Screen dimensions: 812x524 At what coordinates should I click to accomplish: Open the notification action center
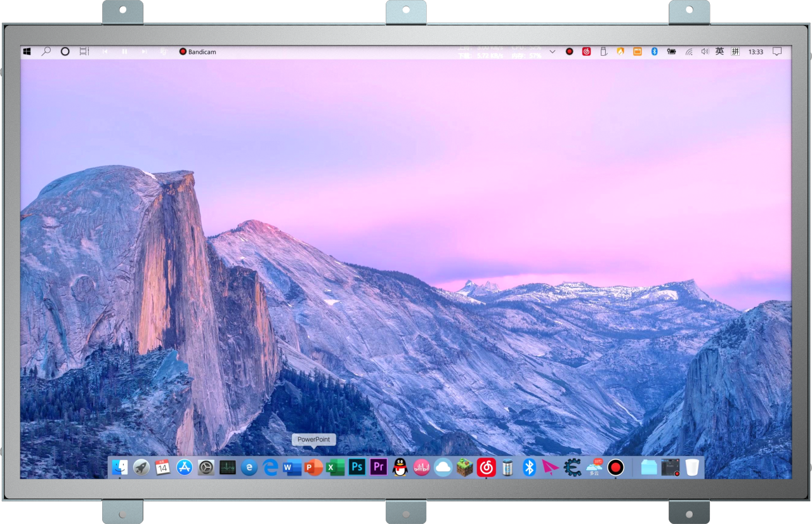coord(777,51)
